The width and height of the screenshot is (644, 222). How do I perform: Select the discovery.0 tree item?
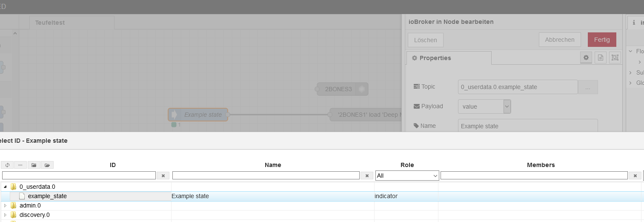34,215
